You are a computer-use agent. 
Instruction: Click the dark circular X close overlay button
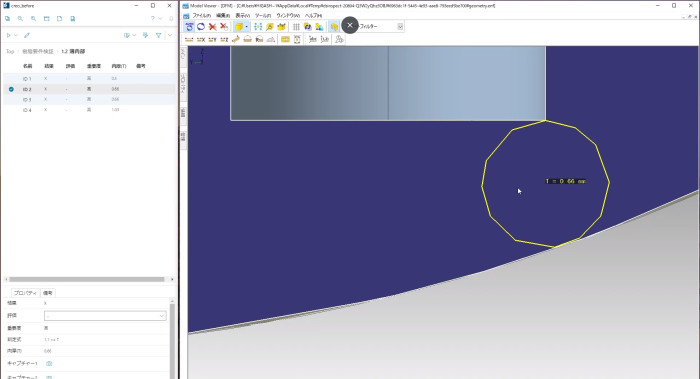[350, 25]
